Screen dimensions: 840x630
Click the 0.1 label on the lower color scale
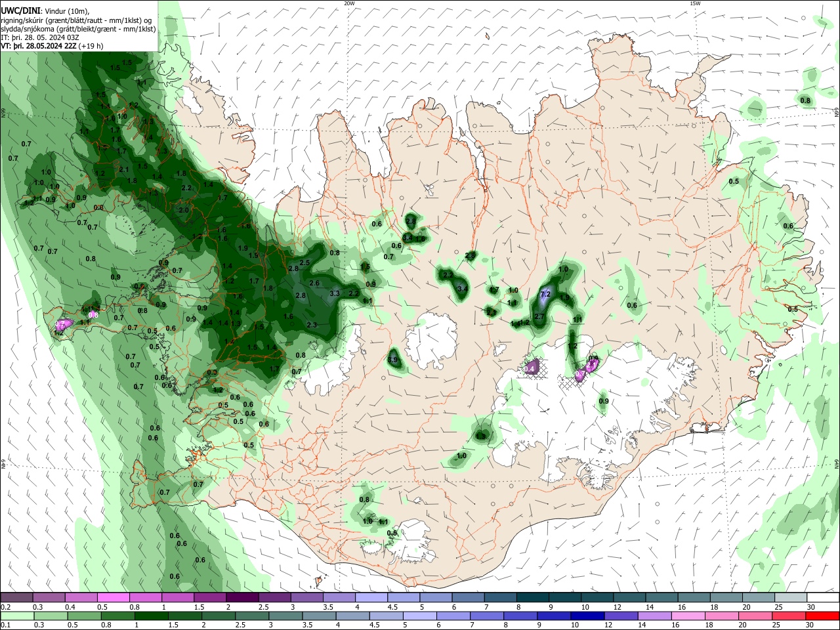[x=5, y=625]
